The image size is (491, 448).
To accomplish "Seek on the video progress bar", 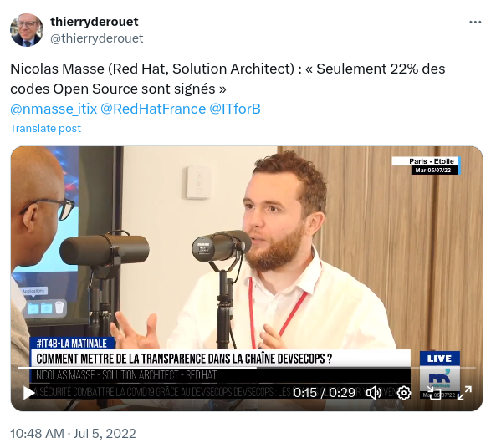I will tap(247, 368).
